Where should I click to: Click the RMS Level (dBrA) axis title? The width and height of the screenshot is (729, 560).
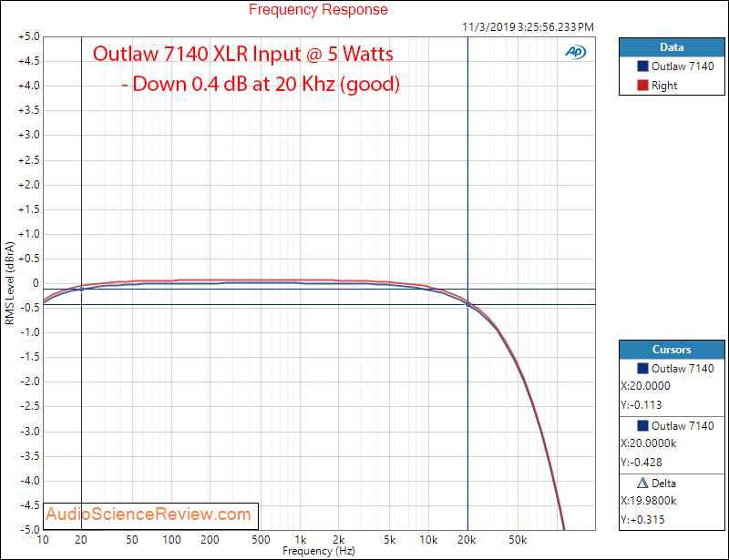(9, 283)
